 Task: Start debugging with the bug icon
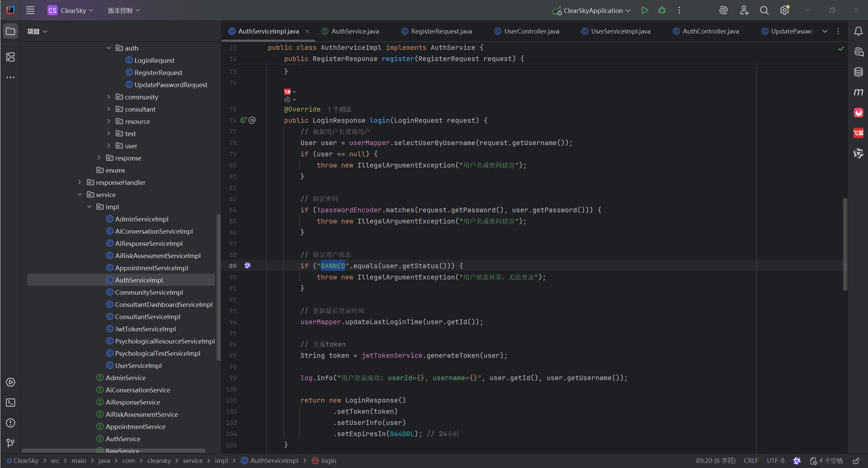pos(662,11)
